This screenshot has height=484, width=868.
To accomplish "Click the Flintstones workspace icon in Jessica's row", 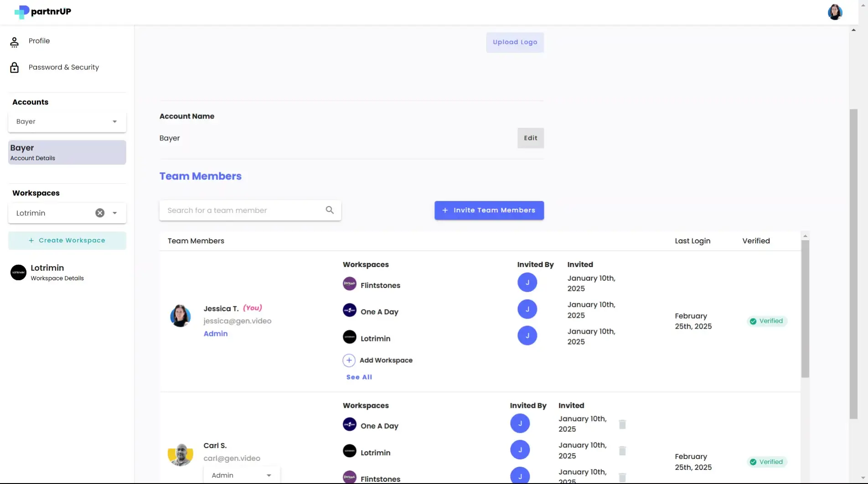I will (349, 283).
